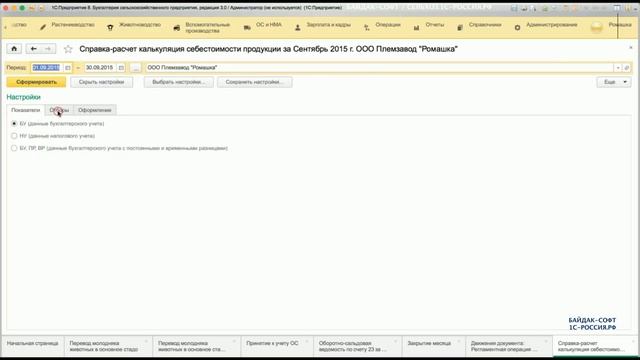Close the report form with X
The width and height of the screenshot is (640, 360).
[631, 48]
